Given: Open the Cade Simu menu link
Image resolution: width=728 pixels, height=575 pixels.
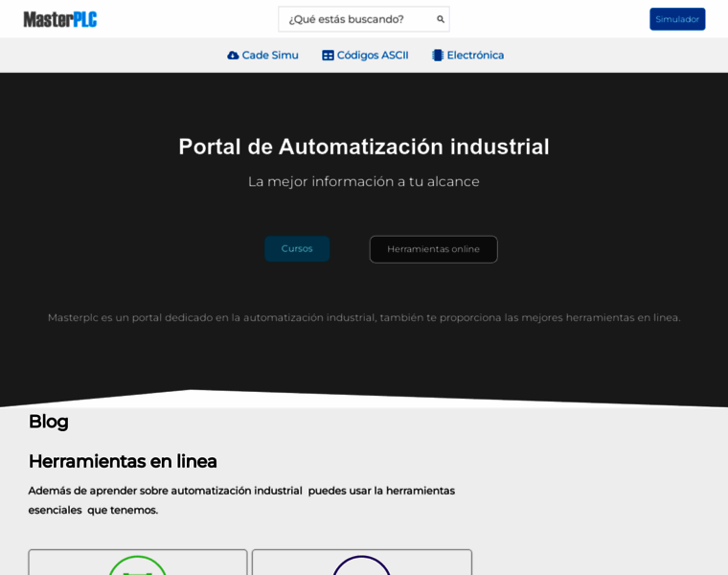Looking at the screenshot, I should click(269, 56).
